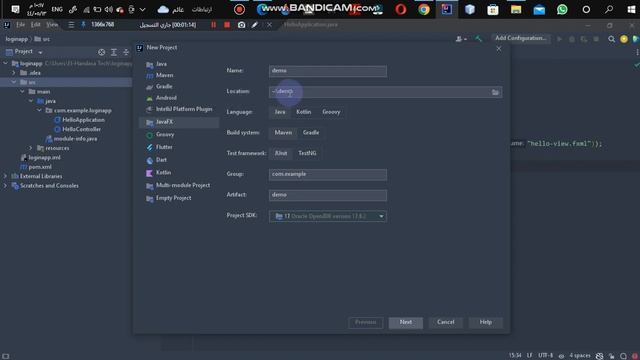This screenshot has height=360, width=640.
Task: Select Gradle generator in New Project list
Action: (x=164, y=87)
